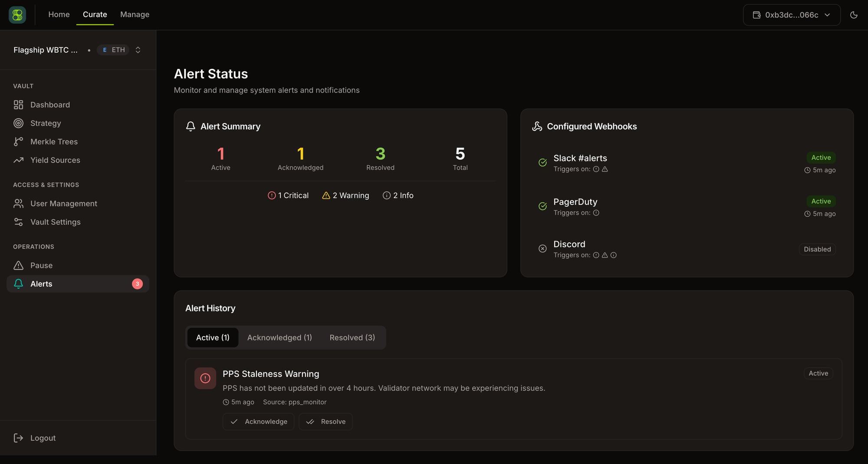Open the wallet 0xb3dc...066c dropdown
The width and height of the screenshot is (868, 464).
(x=792, y=15)
